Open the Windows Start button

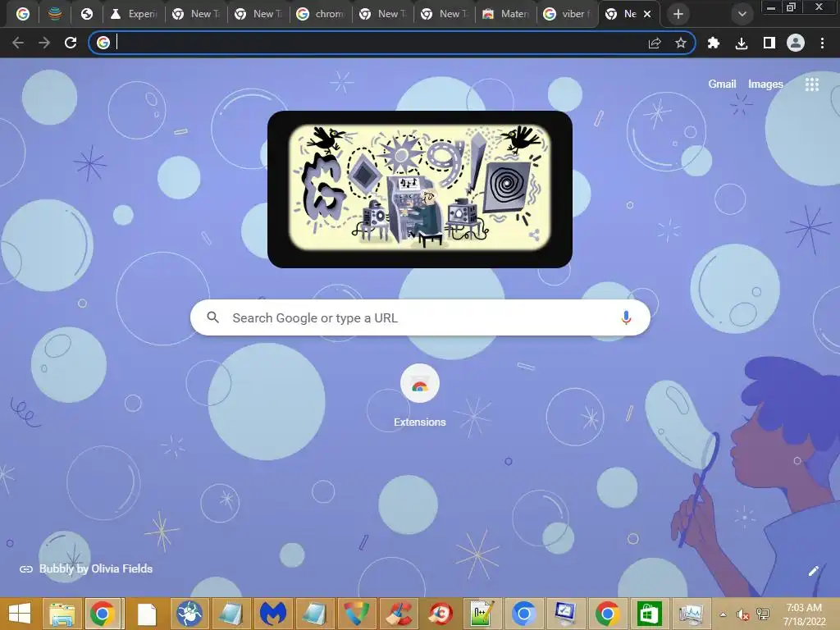(x=20, y=614)
